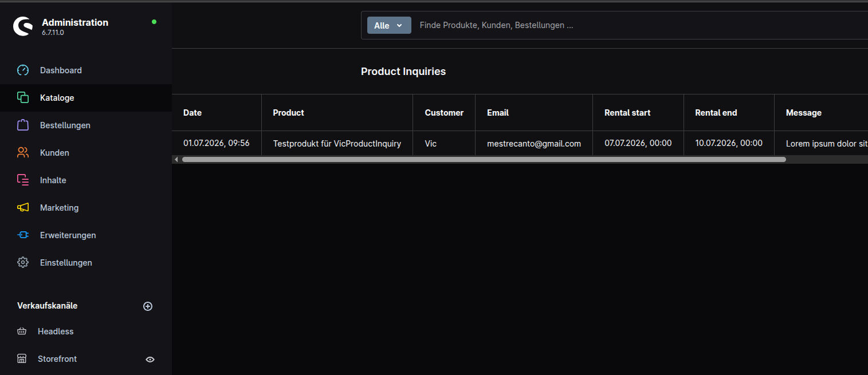The height and width of the screenshot is (375, 868).
Task: Click the Marketing megaphone icon
Action: [x=23, y=208]
